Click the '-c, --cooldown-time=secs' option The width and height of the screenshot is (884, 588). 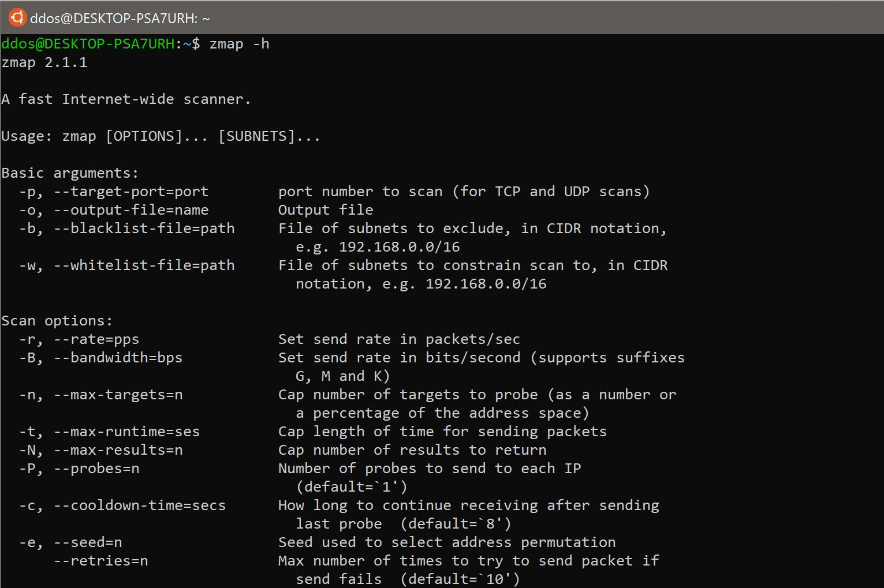[122, 505]
